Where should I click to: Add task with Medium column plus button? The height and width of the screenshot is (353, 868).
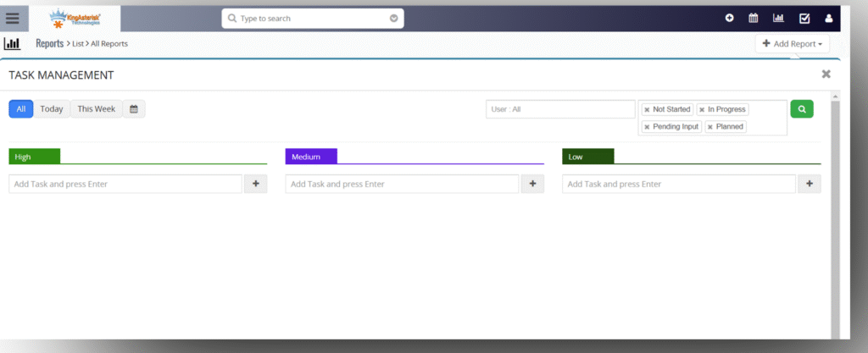click(532, 184)
